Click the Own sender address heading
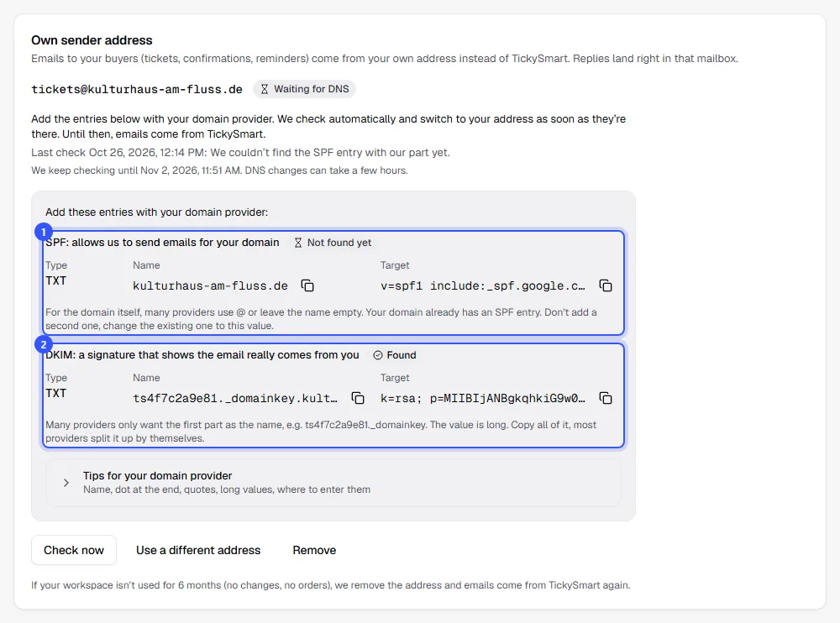Viewport: 840px width, 623px height. pyautogui.click(x=92, y=40)
